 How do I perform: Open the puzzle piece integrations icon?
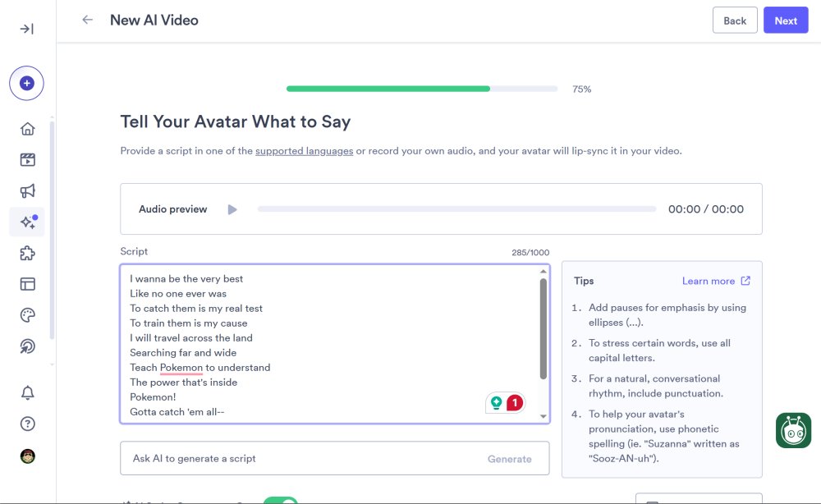27,254
